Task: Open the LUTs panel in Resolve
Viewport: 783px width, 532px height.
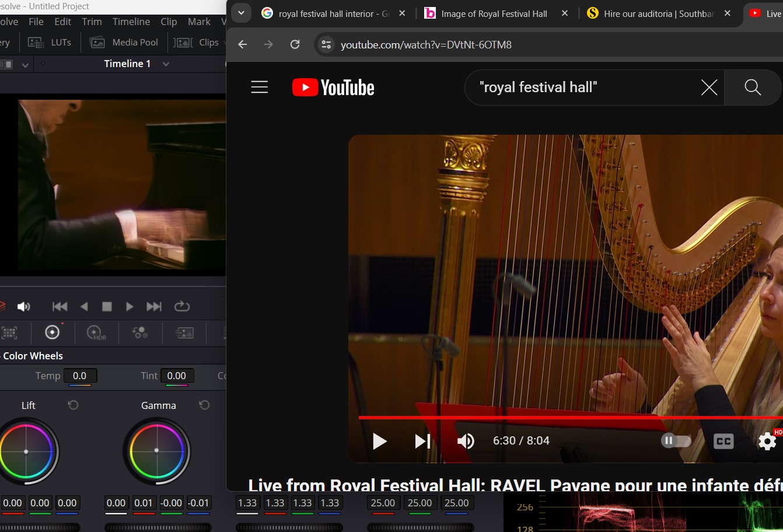Action: (50, 43)
